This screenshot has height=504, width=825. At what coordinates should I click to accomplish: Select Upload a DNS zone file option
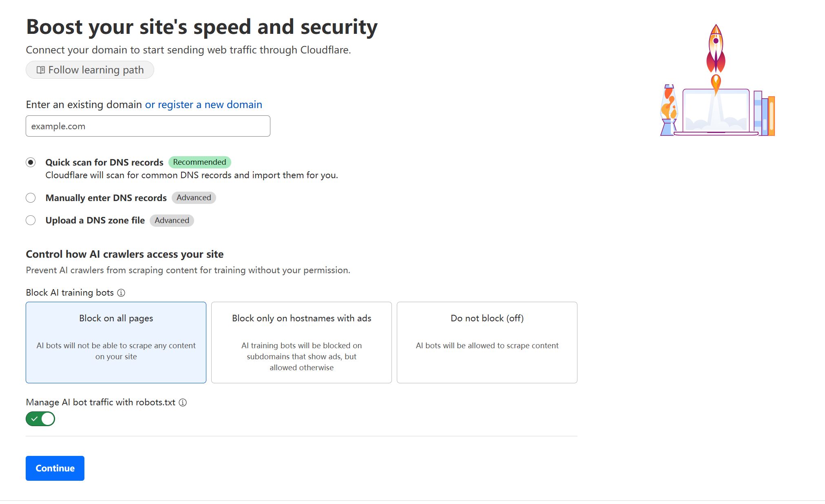pyautogui.click(x=31, y=220)
